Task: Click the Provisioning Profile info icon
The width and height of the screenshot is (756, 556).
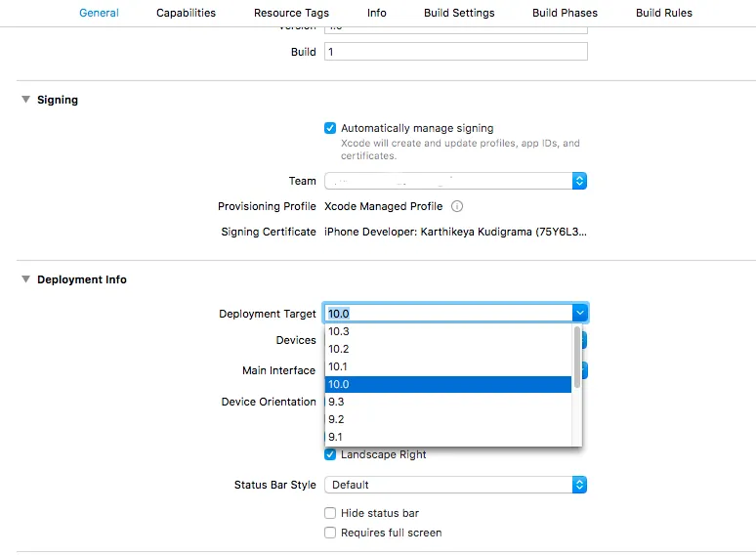Action: click(x=457, y=206)
